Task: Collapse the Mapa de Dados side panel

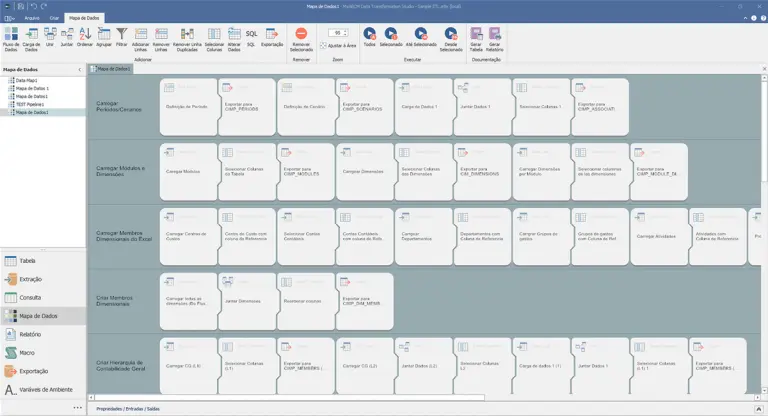Action: [x=81, y=68]
